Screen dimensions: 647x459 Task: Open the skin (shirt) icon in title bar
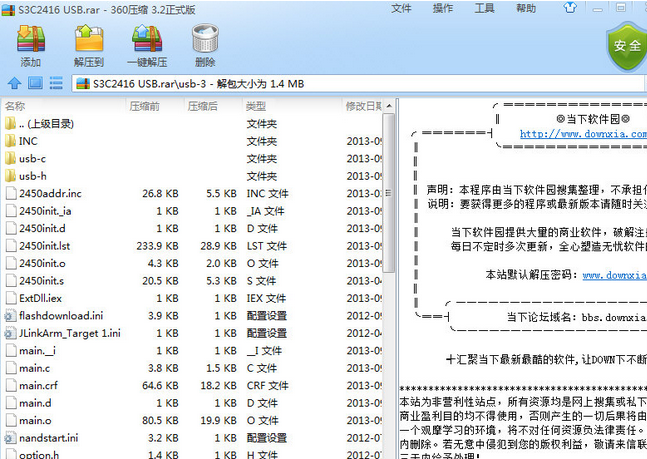[570, 8]
